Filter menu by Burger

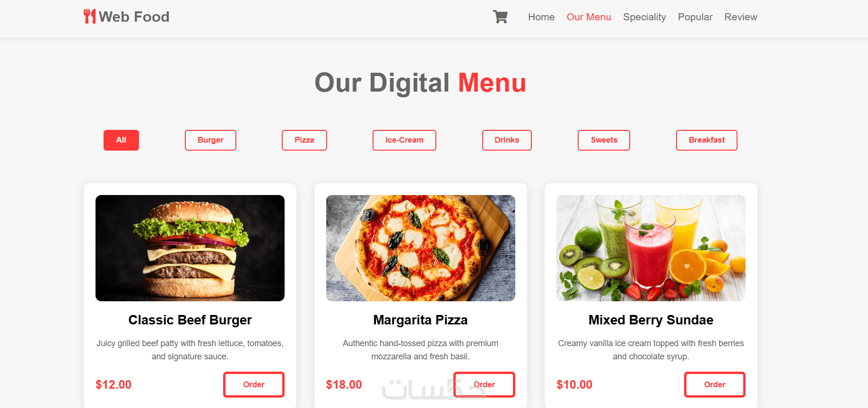(210, 140)
